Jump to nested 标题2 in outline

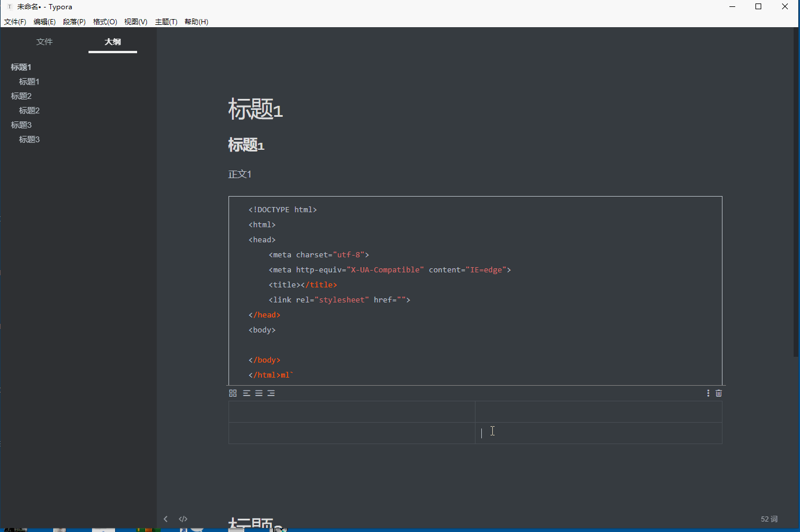(29, 110)
